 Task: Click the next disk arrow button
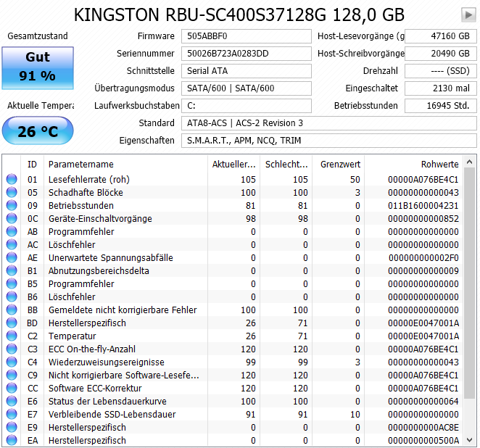(468, 14)
